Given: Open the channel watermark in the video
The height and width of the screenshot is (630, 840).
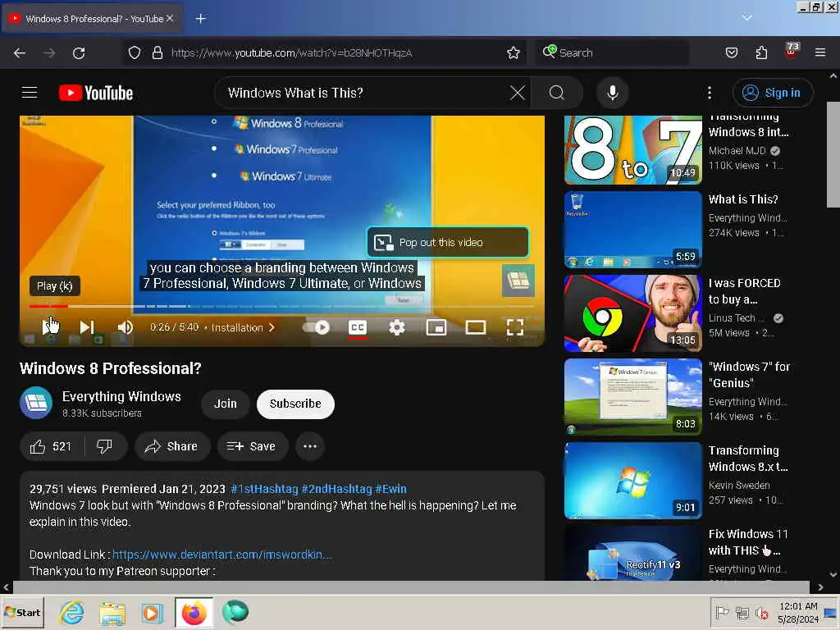Looking at the screenshot, I should [x=518, y=281].
